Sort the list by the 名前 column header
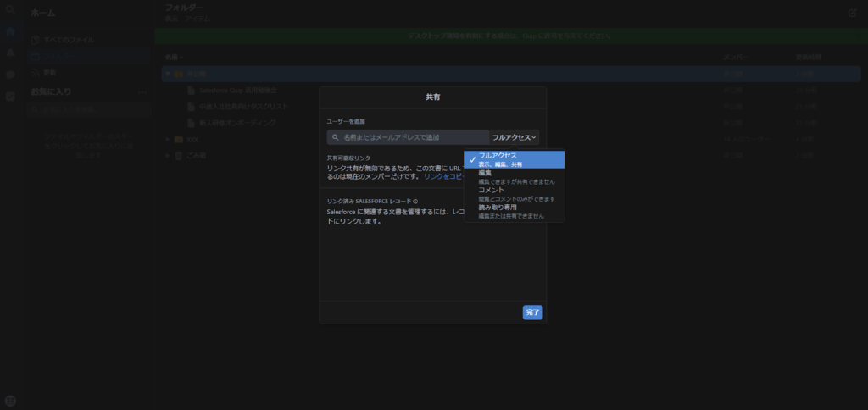This screenshot has height=410, width=868. [172, 57]
